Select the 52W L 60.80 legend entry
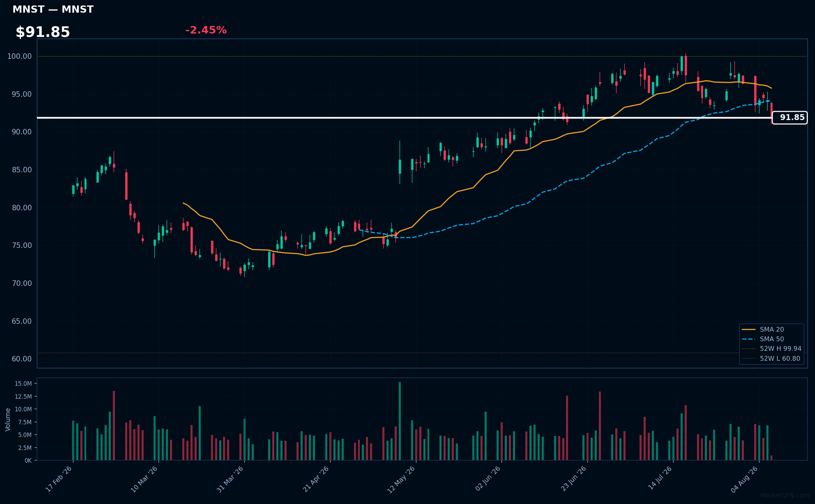Viewport: 815px width, 504px height. (x=771, y=358)
